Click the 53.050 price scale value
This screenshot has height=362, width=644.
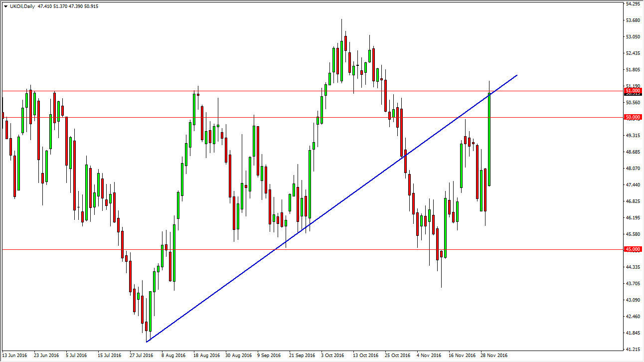[x=633, y=37]
